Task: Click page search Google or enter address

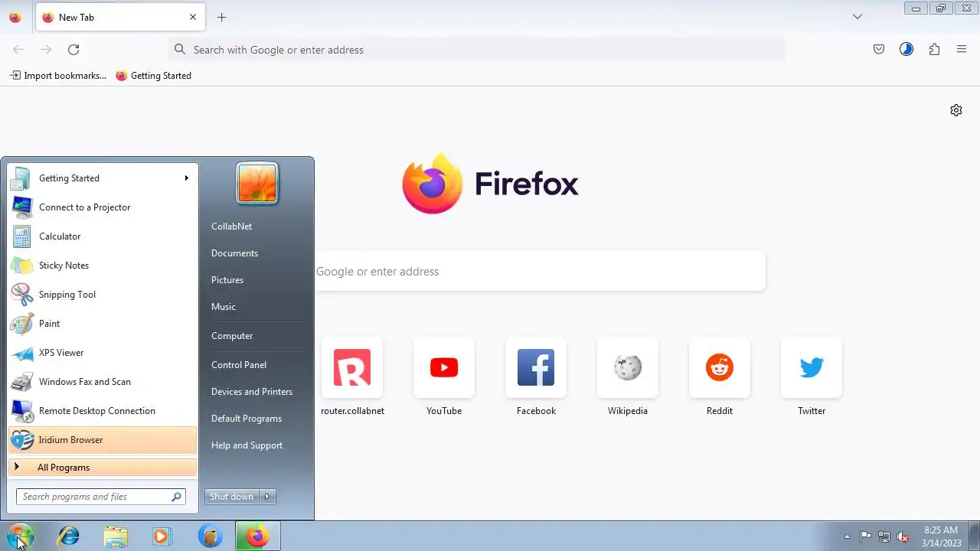Action: tap(540, 272)
